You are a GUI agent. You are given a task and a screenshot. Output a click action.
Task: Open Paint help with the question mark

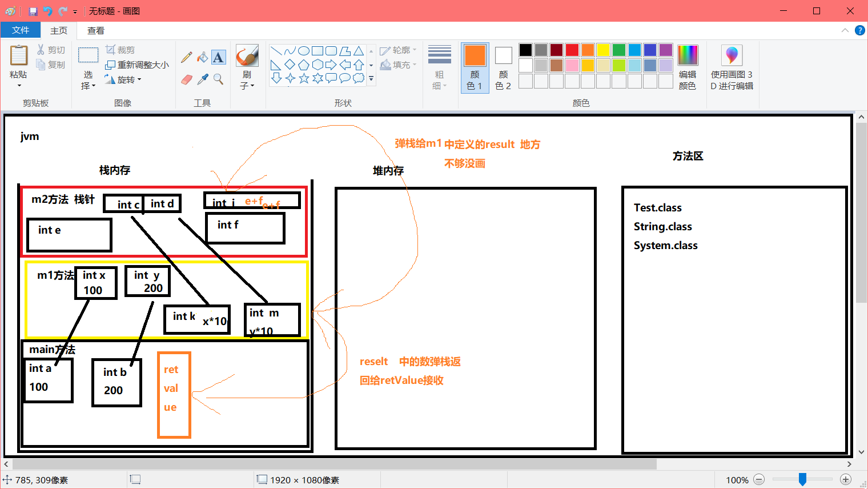point(859,30)
